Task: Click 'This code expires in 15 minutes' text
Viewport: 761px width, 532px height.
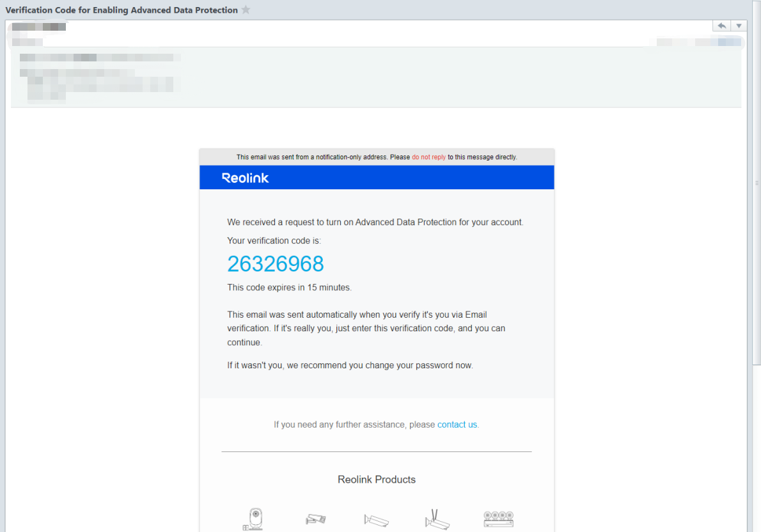Action: [289, 288]
